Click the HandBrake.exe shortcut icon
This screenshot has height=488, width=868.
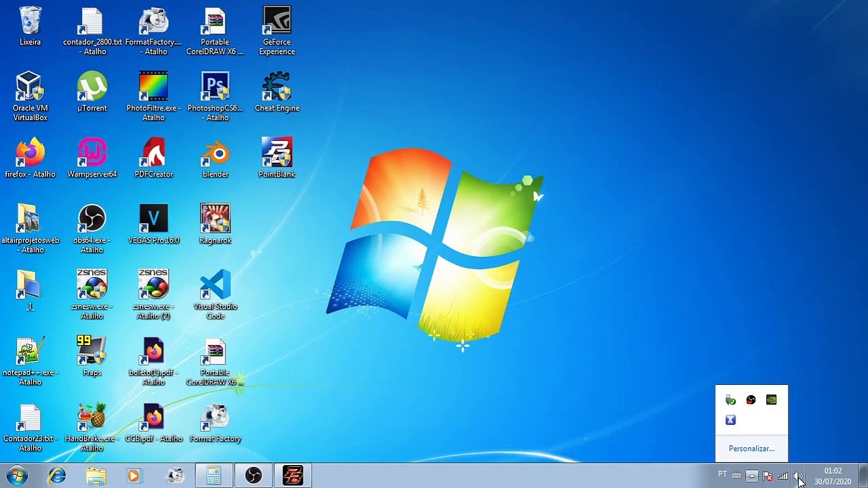pyautogui.click(x=92, y=428)
